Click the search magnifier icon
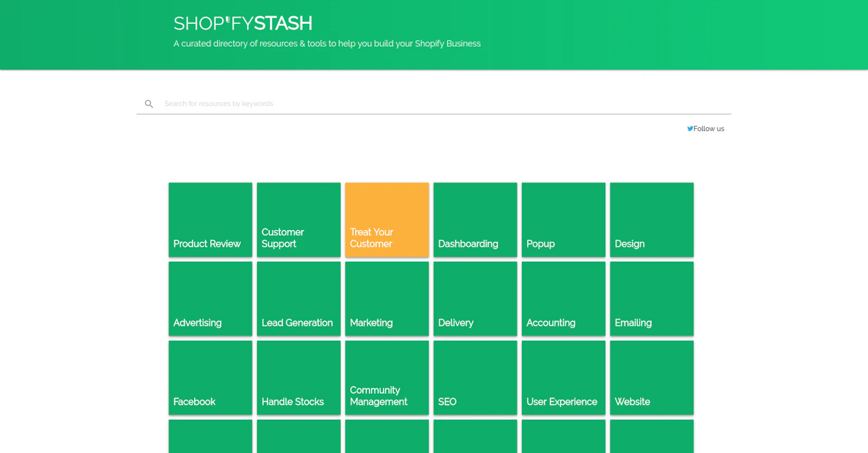This screenshot has height=453, width=868. click(149, 104)
